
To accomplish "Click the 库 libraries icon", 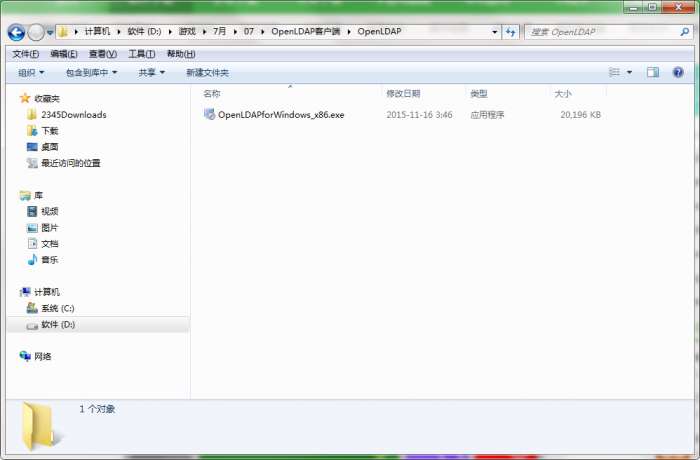I will tap(25, 195).
